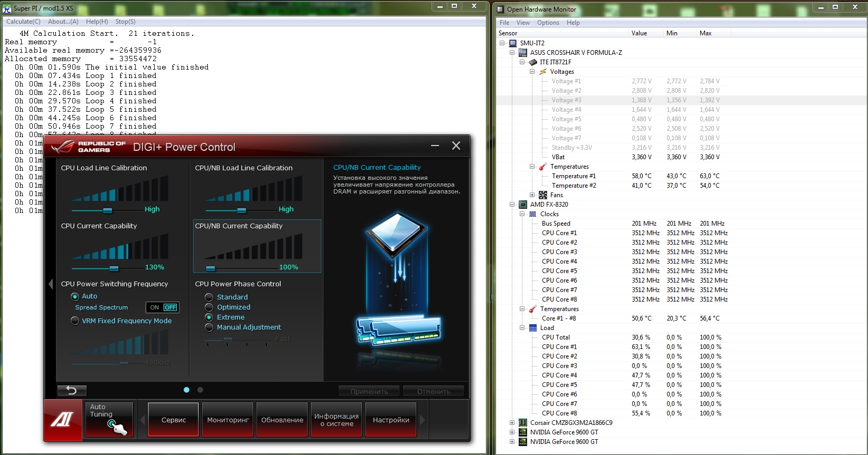
Task: Click the first NVIDIA GeForce 9600 GT icon
Action: 522,432
